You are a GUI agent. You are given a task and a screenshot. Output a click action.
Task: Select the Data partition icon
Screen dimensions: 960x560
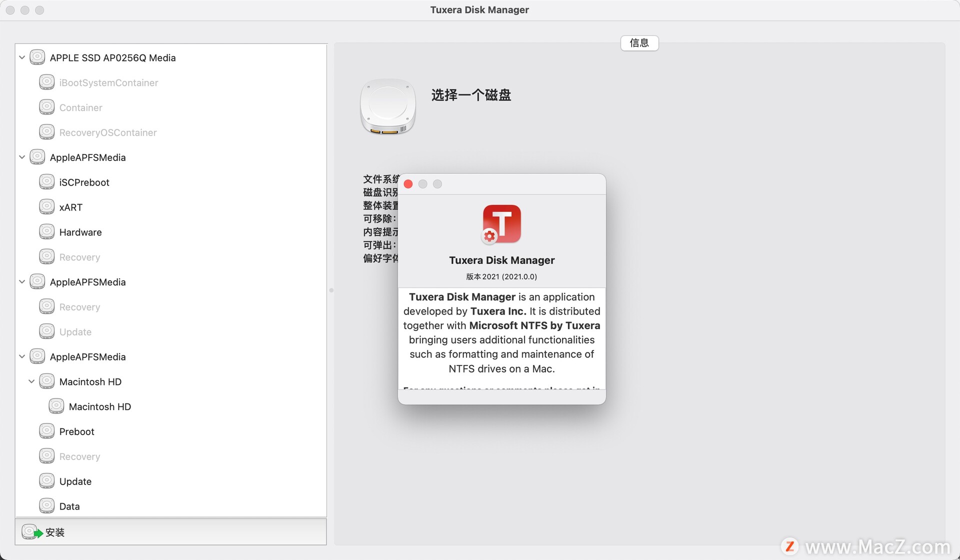[46, 505]
